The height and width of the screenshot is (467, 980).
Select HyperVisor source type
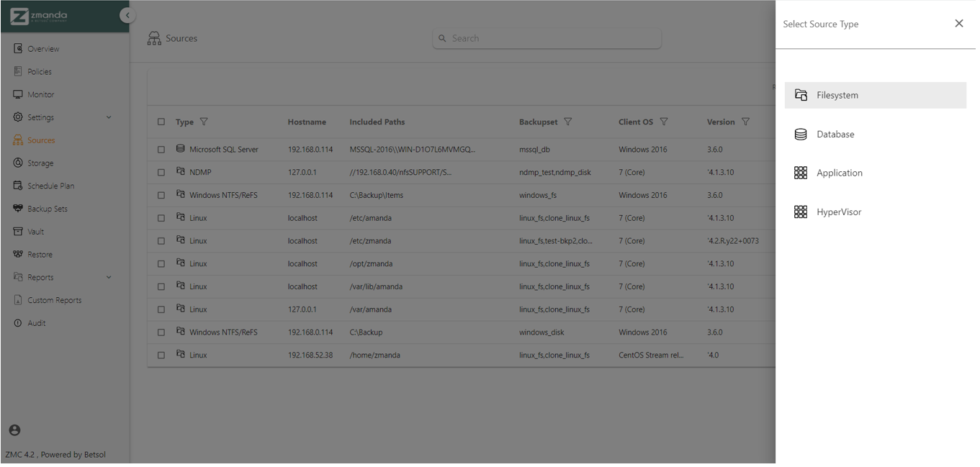point(876,212)
